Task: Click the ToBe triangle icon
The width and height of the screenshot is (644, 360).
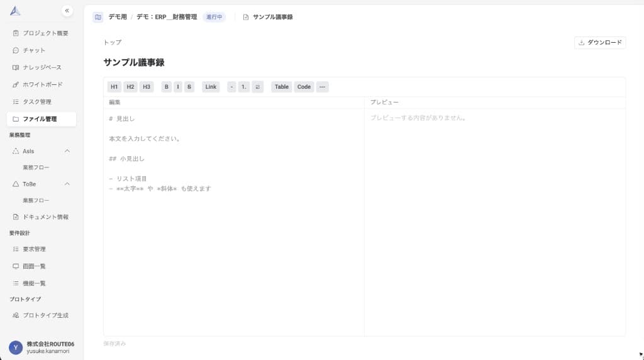Action: coord(16,184)
